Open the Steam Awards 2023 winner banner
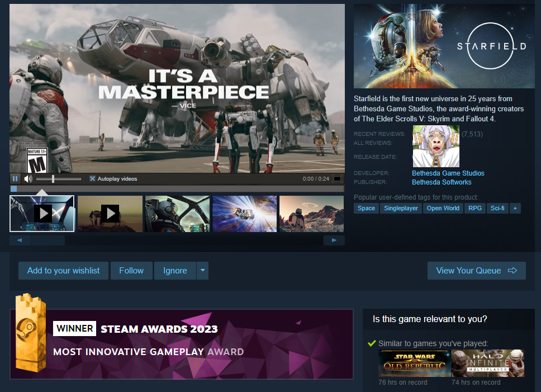 coord(182,344)
